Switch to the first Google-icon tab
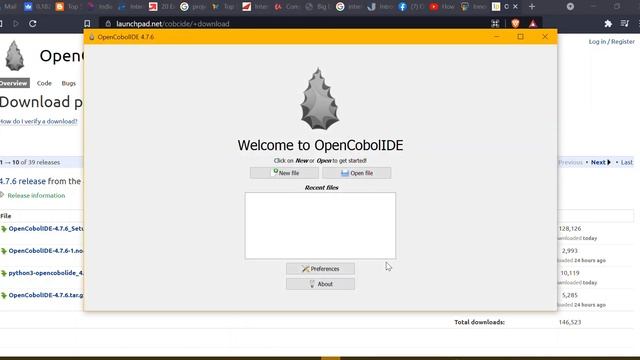The image size is (640, 360). click(x=192, y=7)
